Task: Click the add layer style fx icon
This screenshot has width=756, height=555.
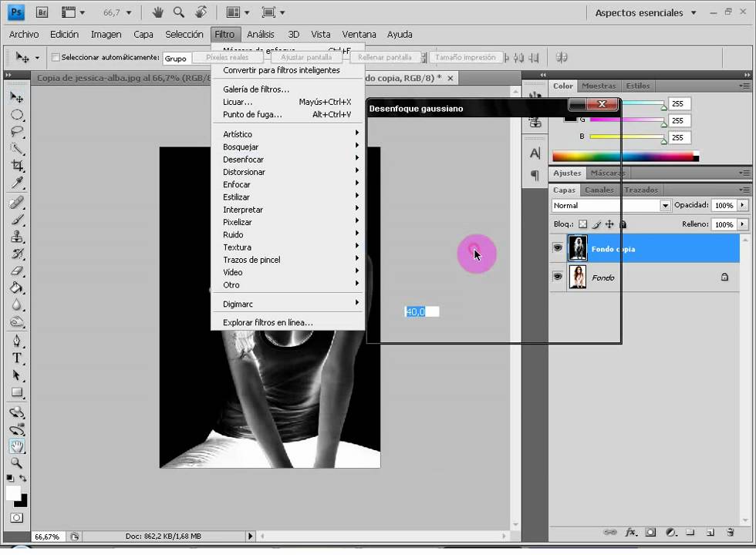Action: [x=631, y=533]
